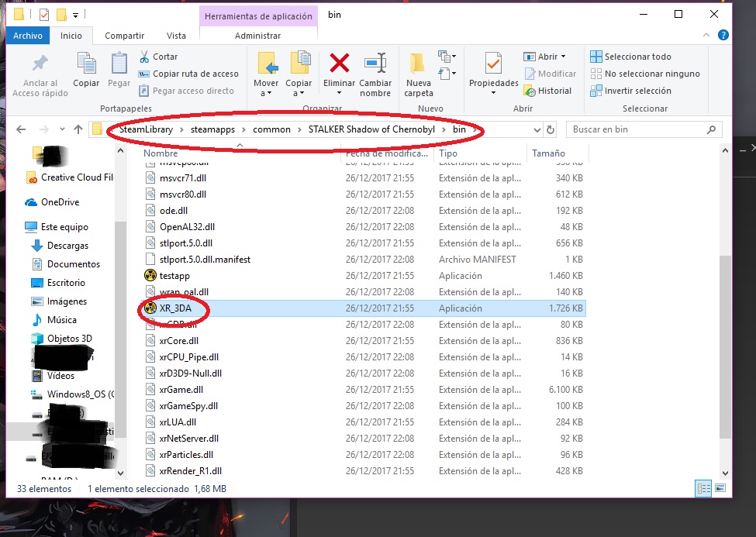Open the easy access dropdown below new item
Image resolution: width=756 pixels, height=537 pixels.
(x=447, y=74)
